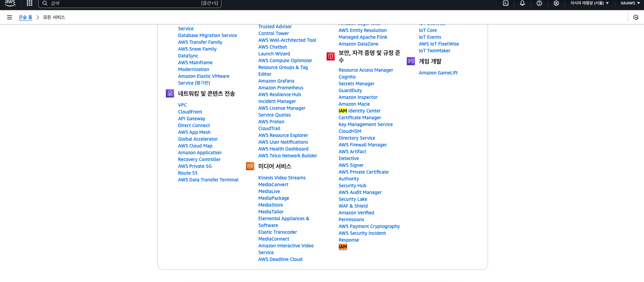Screen dimensions: 644x282
Task: Open Certificate Manager
Action: (x=360, y=118)
